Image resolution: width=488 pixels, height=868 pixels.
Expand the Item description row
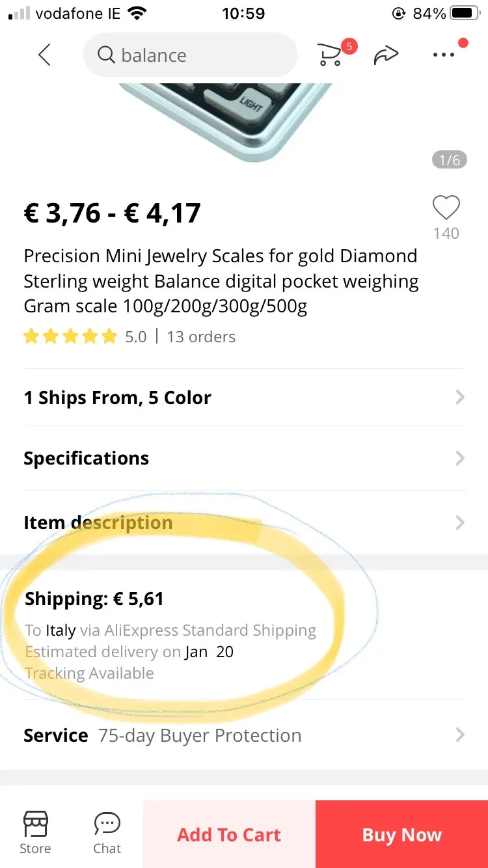click(x=244, y=522)
